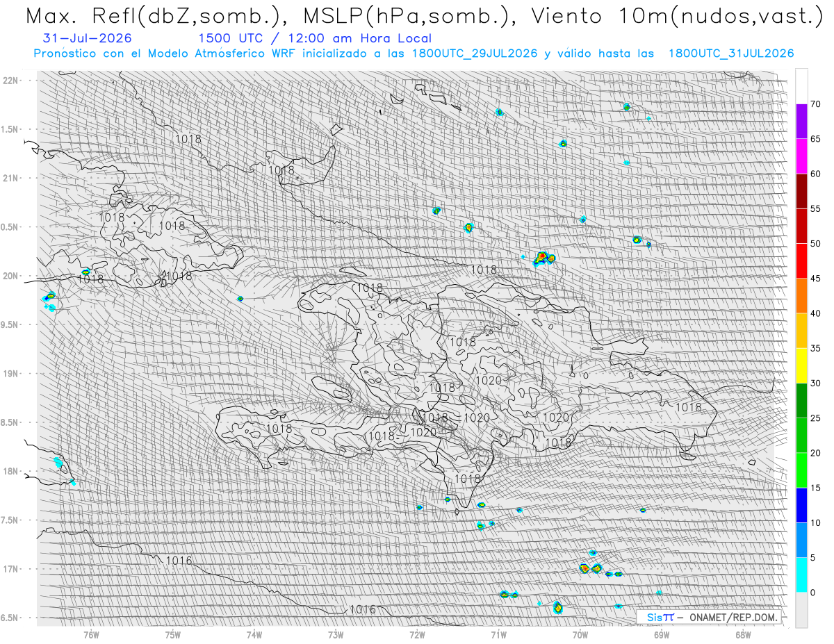Image resolution: width=834 pixels, height=644 pixels.
Task: Click the topmost '1018' isobar label near 22N
Action: tap(188, 139)
